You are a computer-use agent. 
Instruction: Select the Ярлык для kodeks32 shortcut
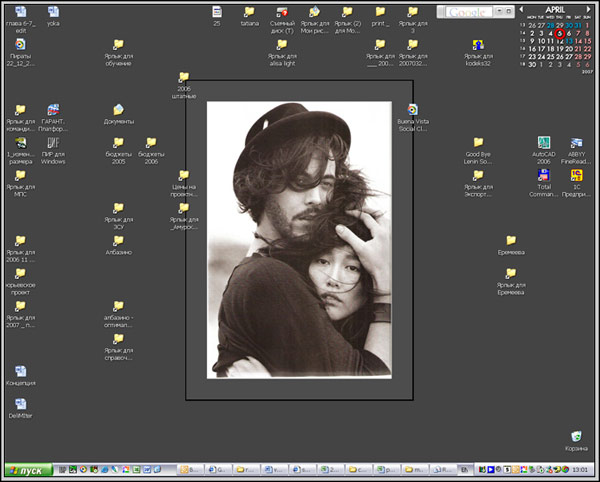[x=478, y=45]
